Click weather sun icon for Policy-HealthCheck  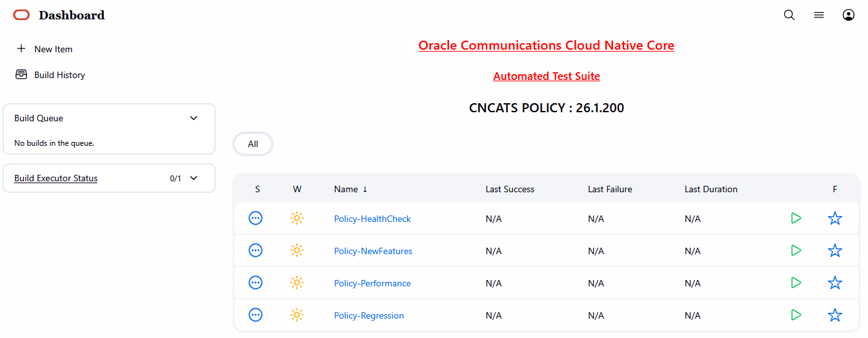[297, 218]
